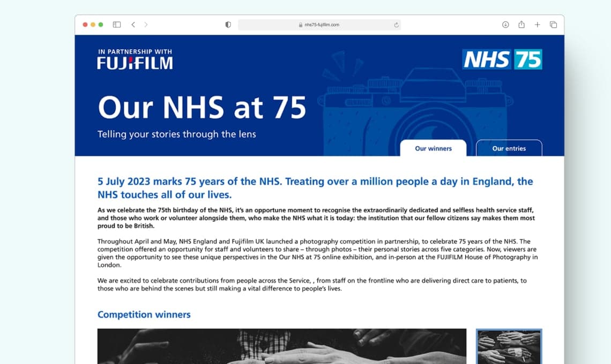Select the Our winners tab
Viewport: 611px width, 364px height.
(433, 148)
